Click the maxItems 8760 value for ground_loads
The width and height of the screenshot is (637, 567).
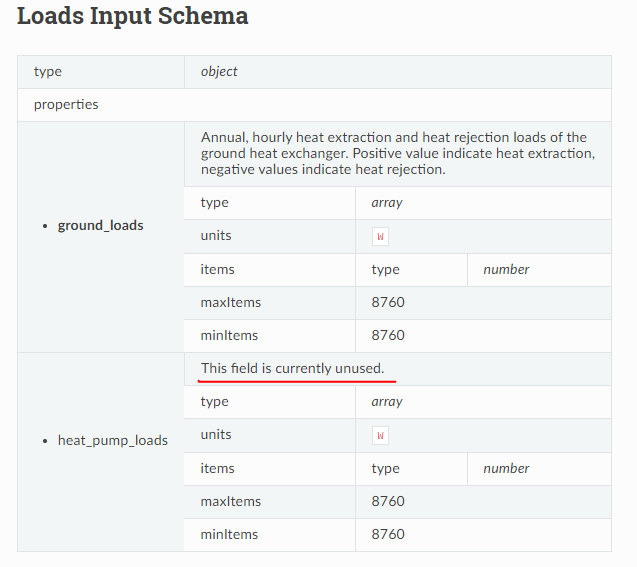tap(388, 302)
